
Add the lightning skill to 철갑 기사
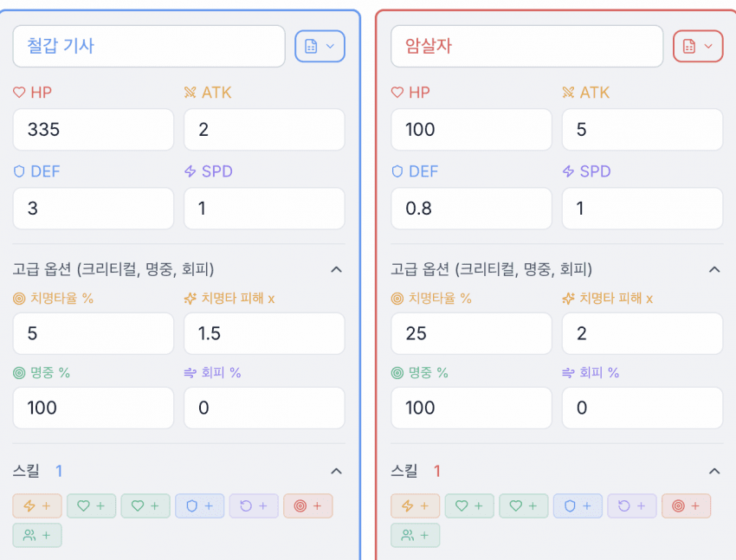tap(36, 506)
